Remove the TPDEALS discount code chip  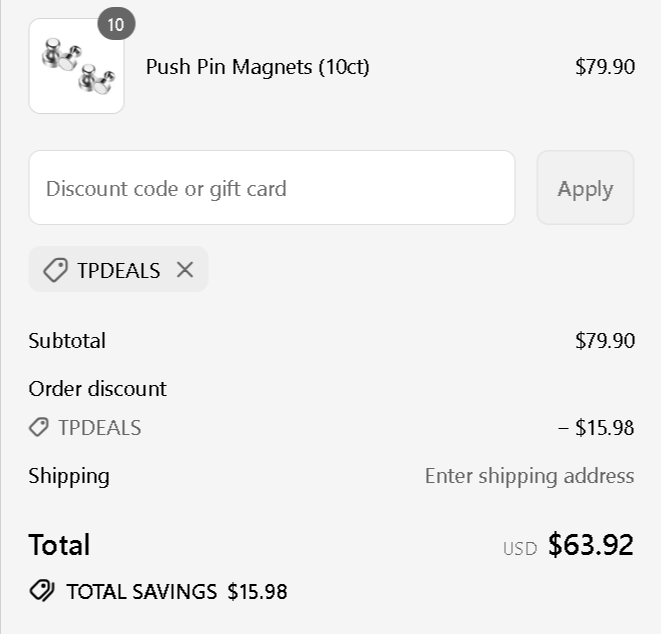[x=185, y=270]
